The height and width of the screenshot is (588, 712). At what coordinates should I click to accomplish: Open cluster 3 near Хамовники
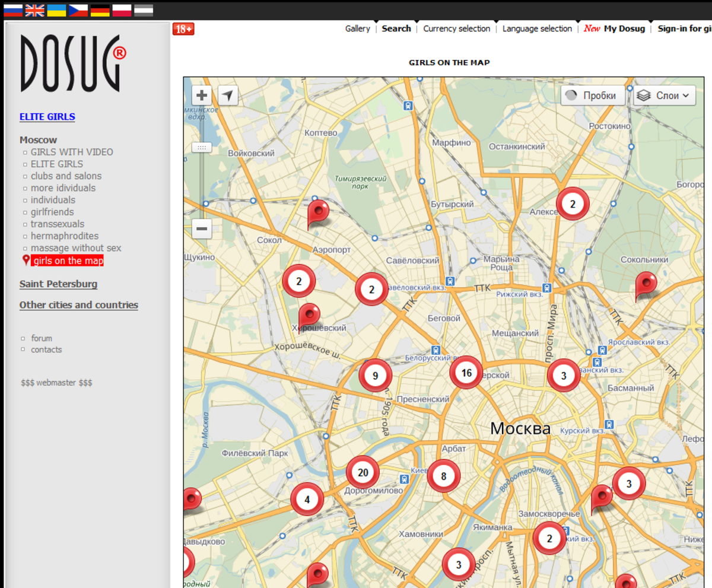(458, 564)
